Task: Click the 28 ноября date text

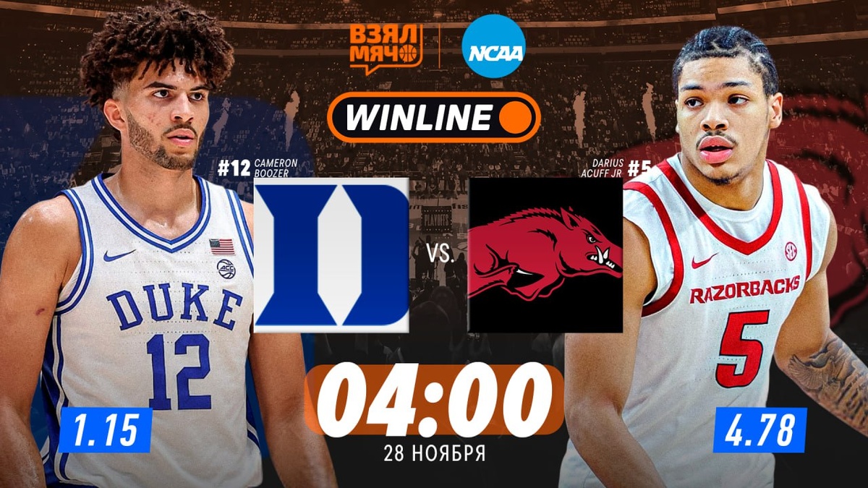Action: [435, 453]
